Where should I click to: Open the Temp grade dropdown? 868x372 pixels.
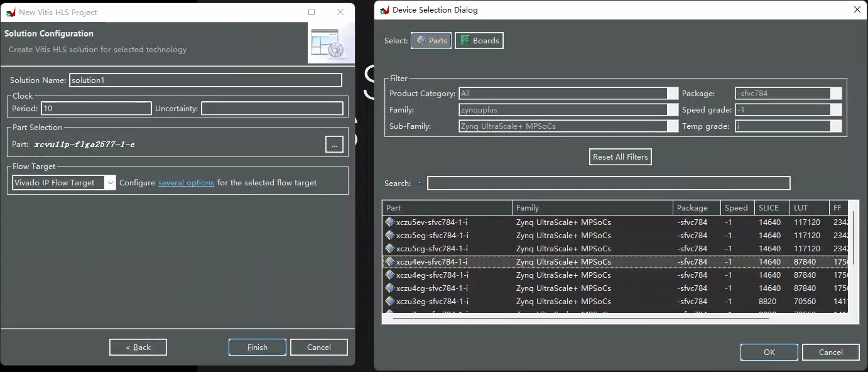788,126
